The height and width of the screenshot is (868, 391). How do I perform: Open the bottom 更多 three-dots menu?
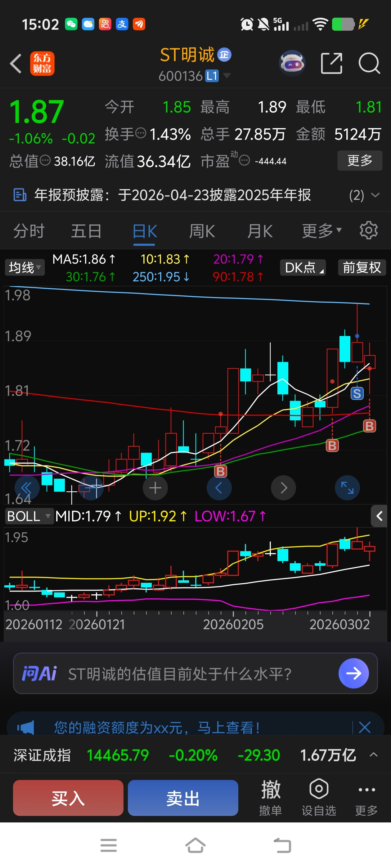point(366,798)
